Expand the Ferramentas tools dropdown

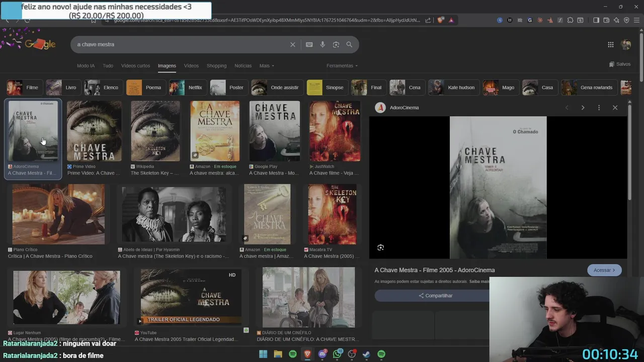click(x=342, y=66)
